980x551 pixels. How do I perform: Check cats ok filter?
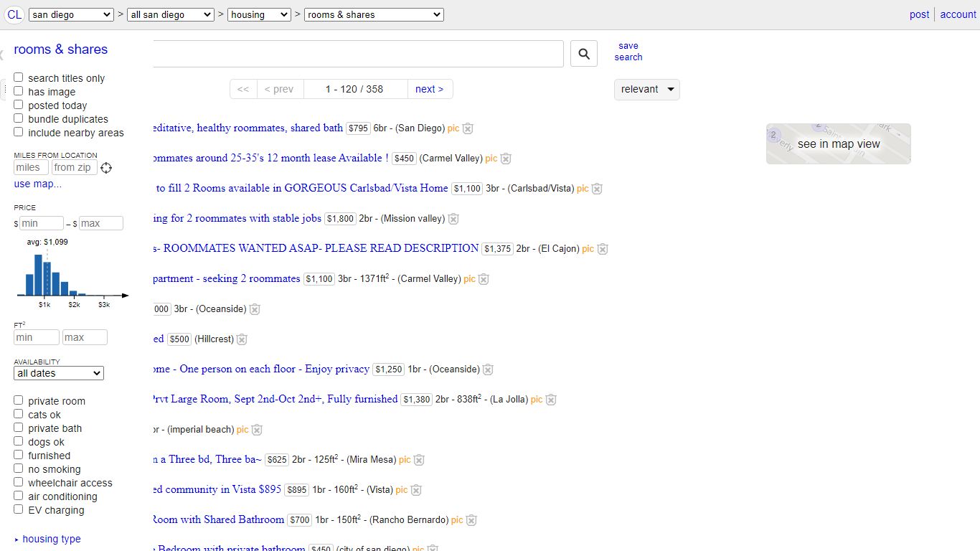[19, 414]
